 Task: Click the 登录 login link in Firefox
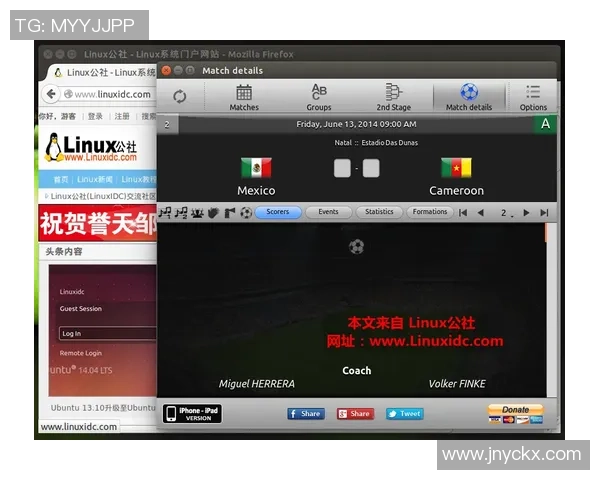[95, 116]
